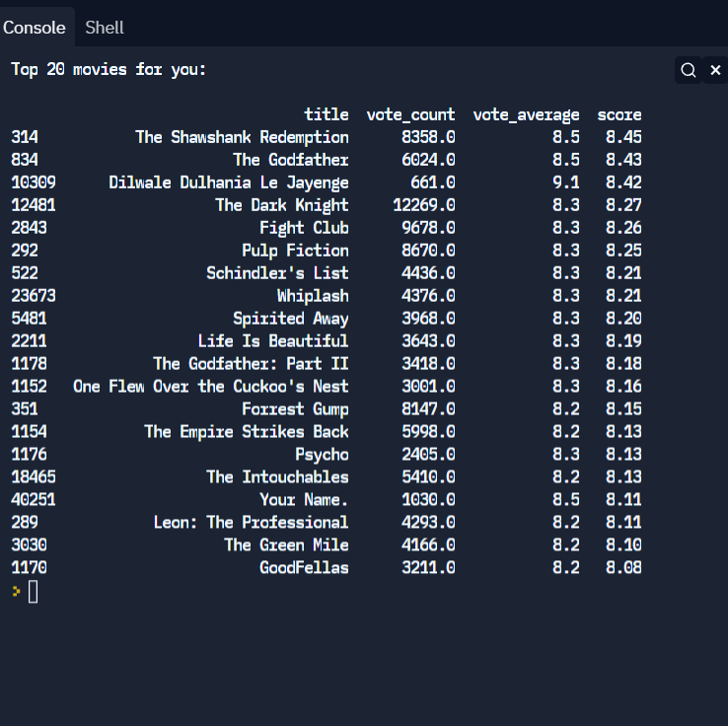Click vote count 12269.0
Screen dimensions: 728x726
[x=424, y=205]
